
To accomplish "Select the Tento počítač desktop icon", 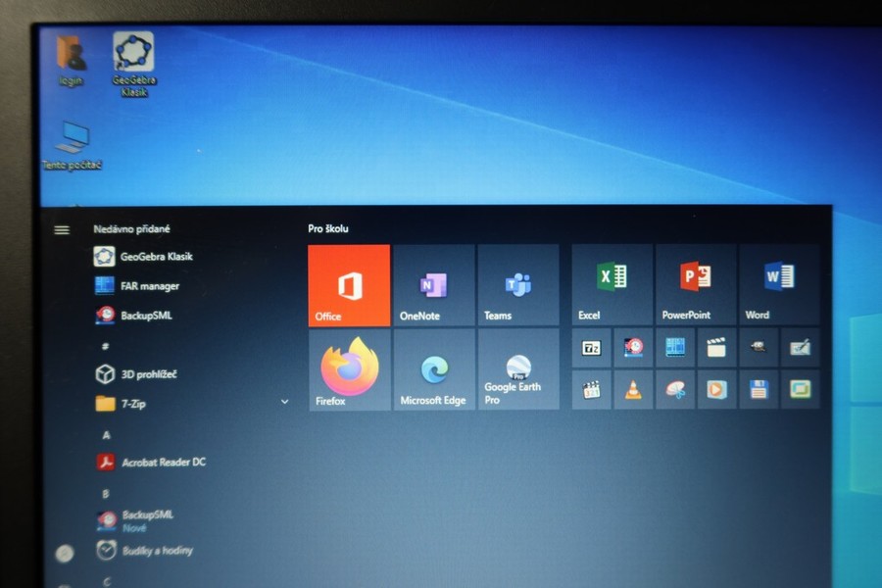I will pyautogui.click(x=72, y=145).
